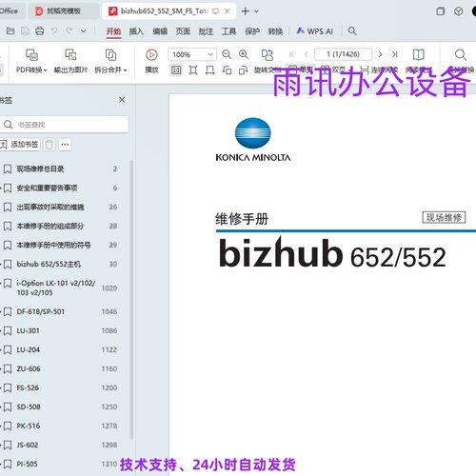The image size is (476, 476).
Task: Open the 页面 ribbon tab
Action: [183, 31]
